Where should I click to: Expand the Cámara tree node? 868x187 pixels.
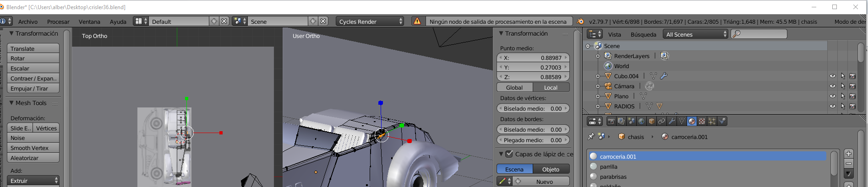click(x=598, y=86)
